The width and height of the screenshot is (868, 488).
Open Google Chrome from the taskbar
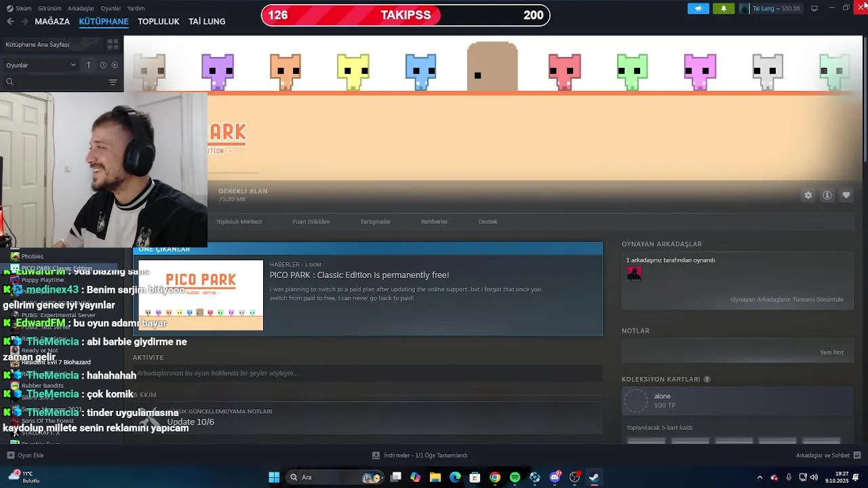pos(495,477)
